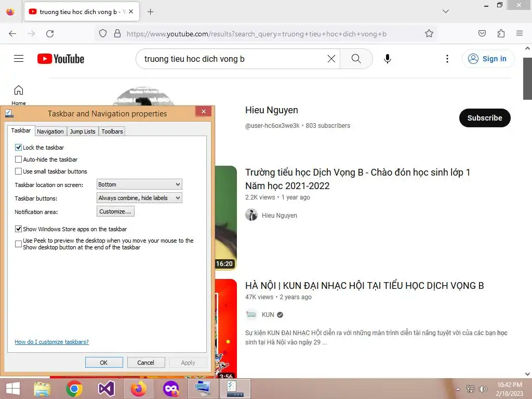
Task: Select the Taskbar tab
Action: pyautogui.click(x=21, y=130)
